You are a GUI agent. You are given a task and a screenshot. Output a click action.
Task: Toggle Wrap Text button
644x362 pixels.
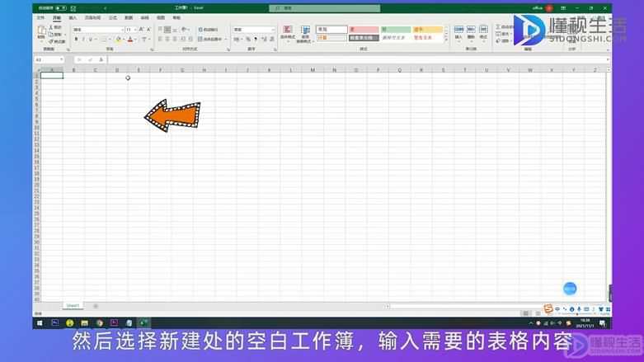(209, 30)
